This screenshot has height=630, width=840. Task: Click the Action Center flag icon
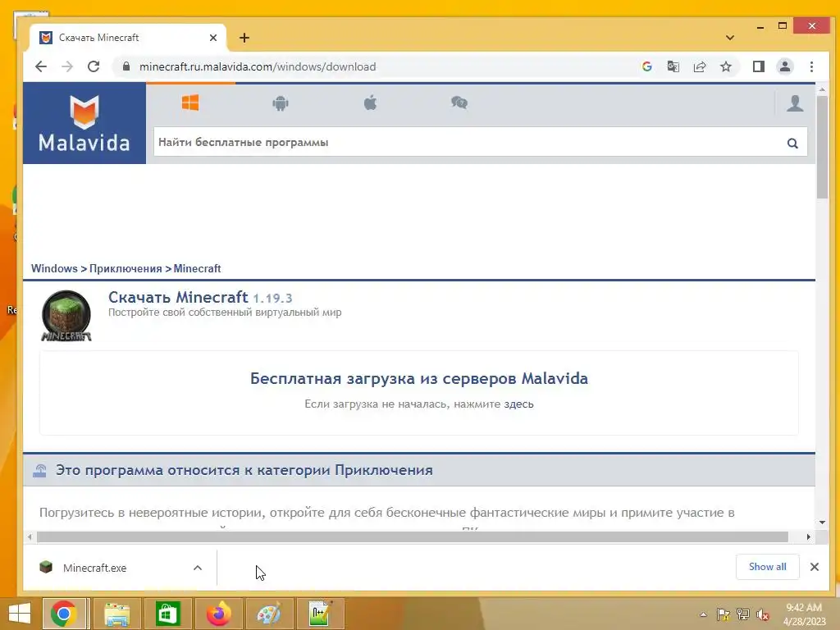pyautogui.click(x=724, y=614)
